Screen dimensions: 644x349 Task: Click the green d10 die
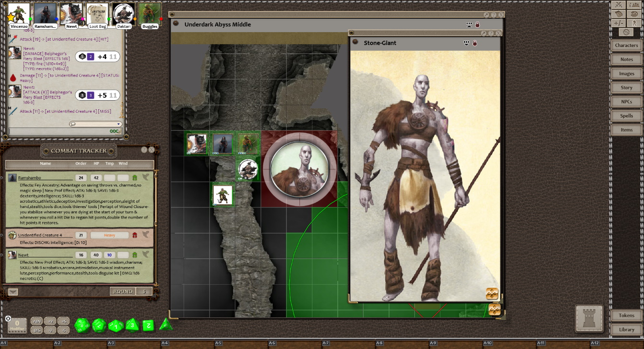pos(116,326)
